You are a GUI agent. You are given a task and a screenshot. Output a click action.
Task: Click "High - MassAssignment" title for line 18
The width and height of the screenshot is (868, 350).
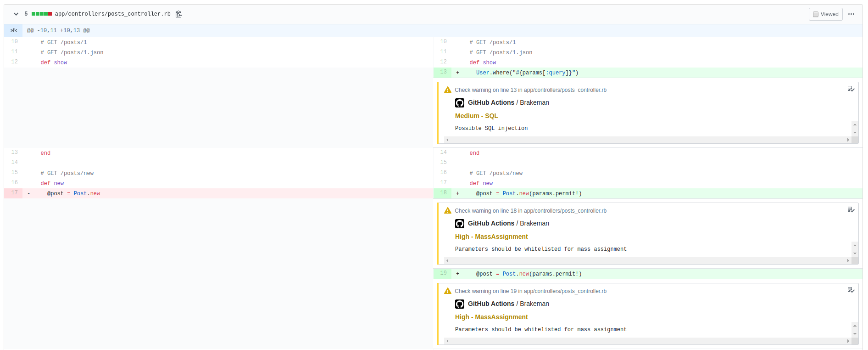pyautogui.click(x=491, y=237)
